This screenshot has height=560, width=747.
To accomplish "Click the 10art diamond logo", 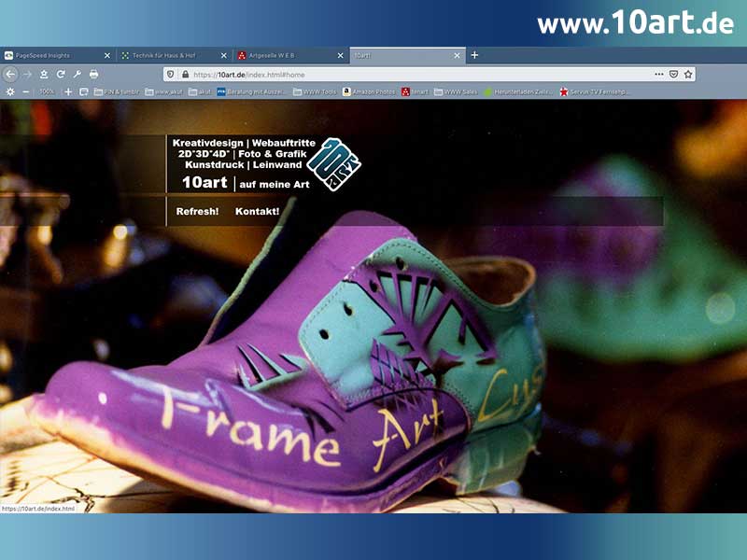I will pyautogui.click(x=334, y=164).
